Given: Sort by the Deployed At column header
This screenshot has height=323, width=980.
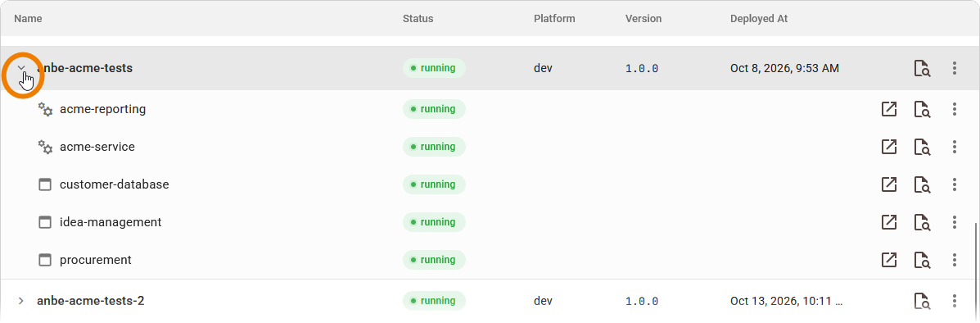Looking at the screenshot, I should [759, 19].
